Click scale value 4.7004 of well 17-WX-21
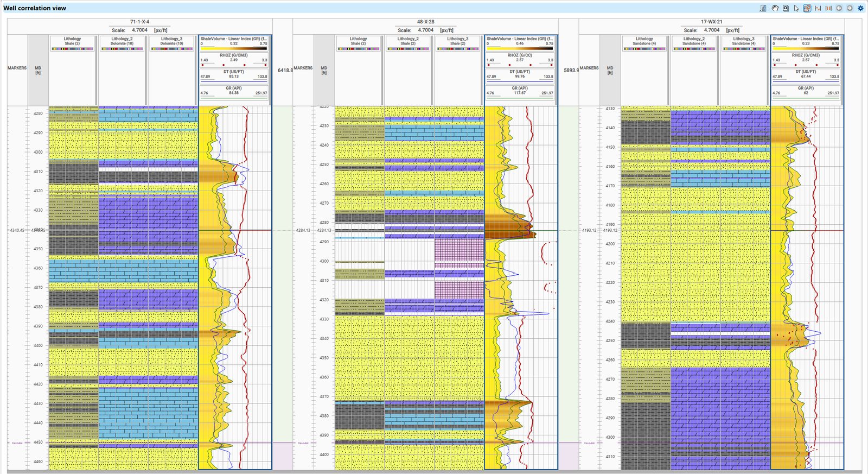The width and height of the screenshot is (868, 474). (x=712, y=30)
